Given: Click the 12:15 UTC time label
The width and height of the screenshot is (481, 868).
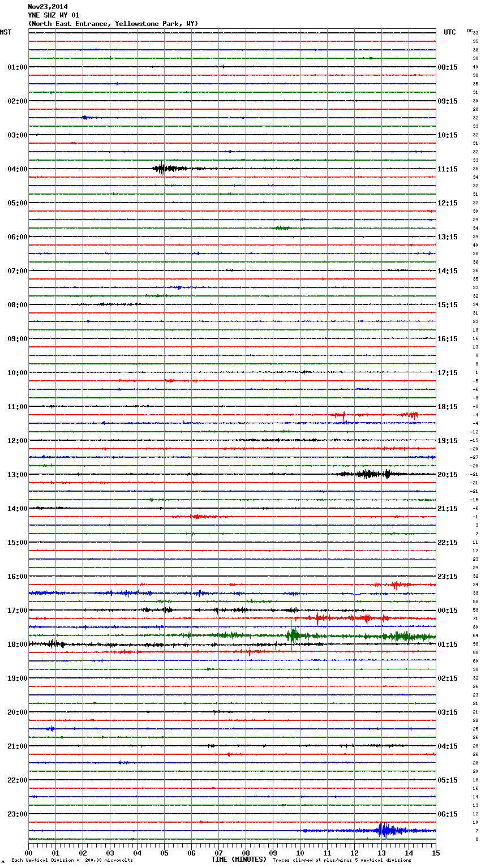Looking at the screenshot, I should 448,203.
